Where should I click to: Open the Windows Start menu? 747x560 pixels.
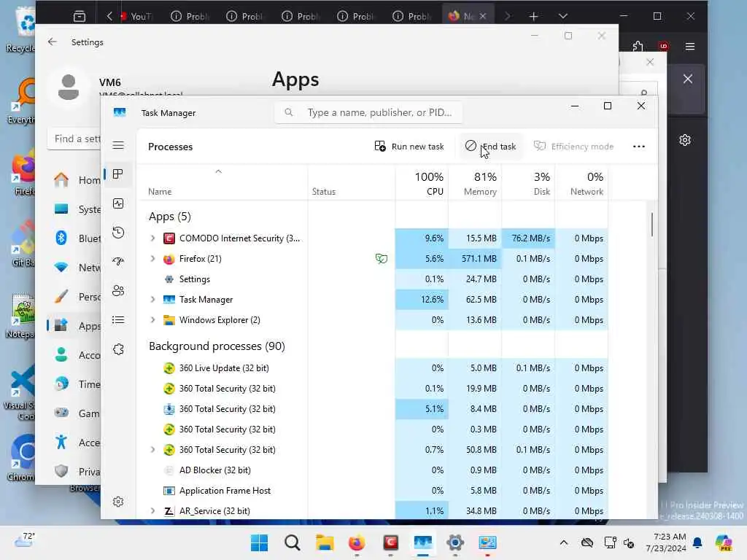(x=260, y=542)
